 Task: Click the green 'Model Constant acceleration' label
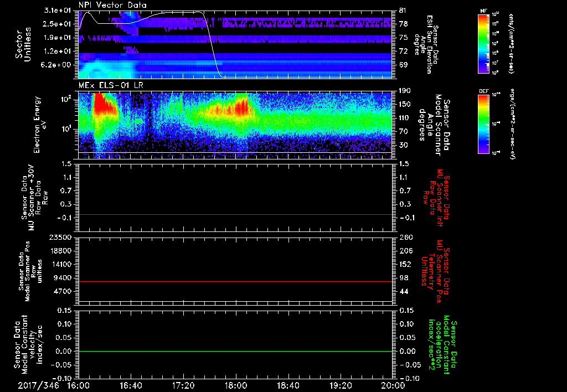(x=441, y=345)
